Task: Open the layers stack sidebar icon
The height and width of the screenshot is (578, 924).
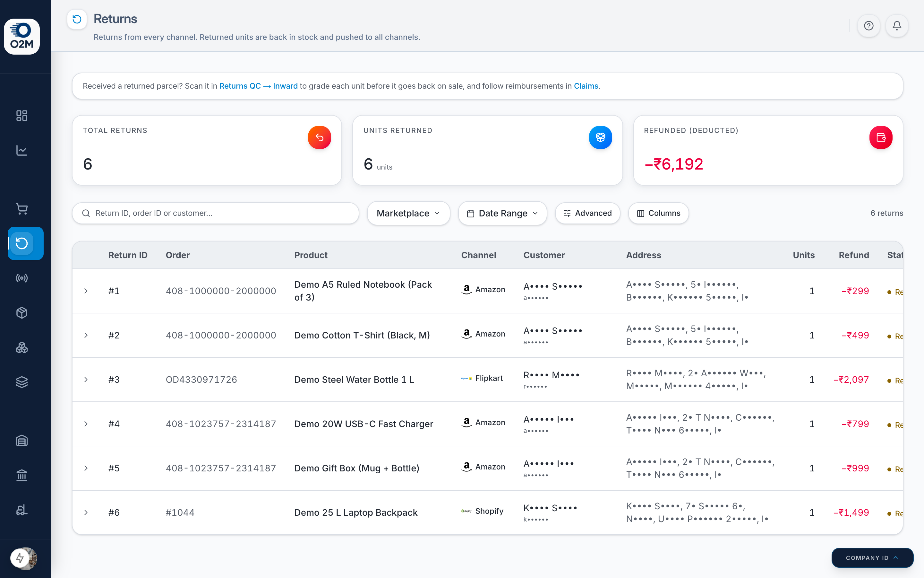Action: pos(22,382)
